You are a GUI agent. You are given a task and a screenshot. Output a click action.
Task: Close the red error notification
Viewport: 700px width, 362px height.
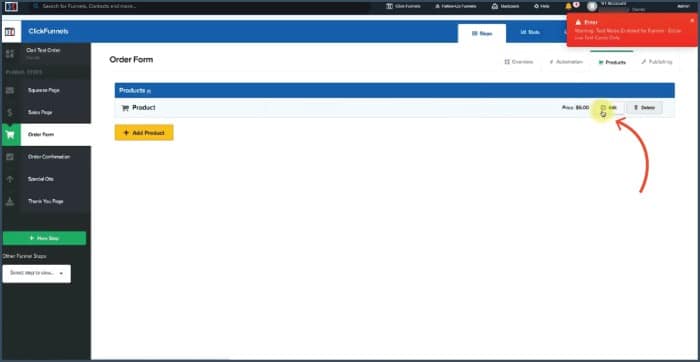tap(692, 20)
